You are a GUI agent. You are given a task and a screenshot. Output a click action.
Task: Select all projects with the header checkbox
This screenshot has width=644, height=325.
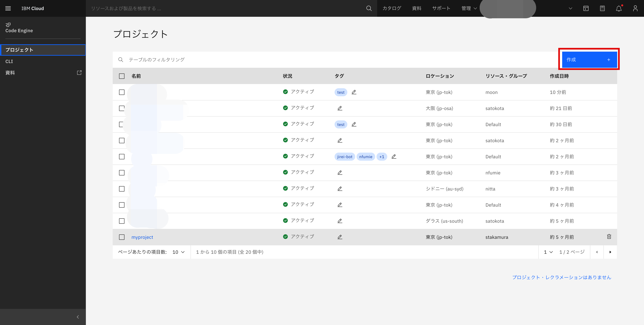click(122, 76)
